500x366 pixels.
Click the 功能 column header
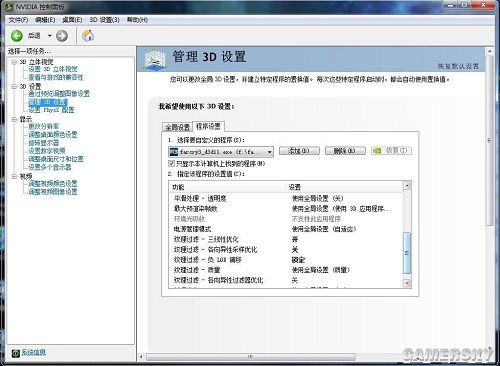point(228,187)
